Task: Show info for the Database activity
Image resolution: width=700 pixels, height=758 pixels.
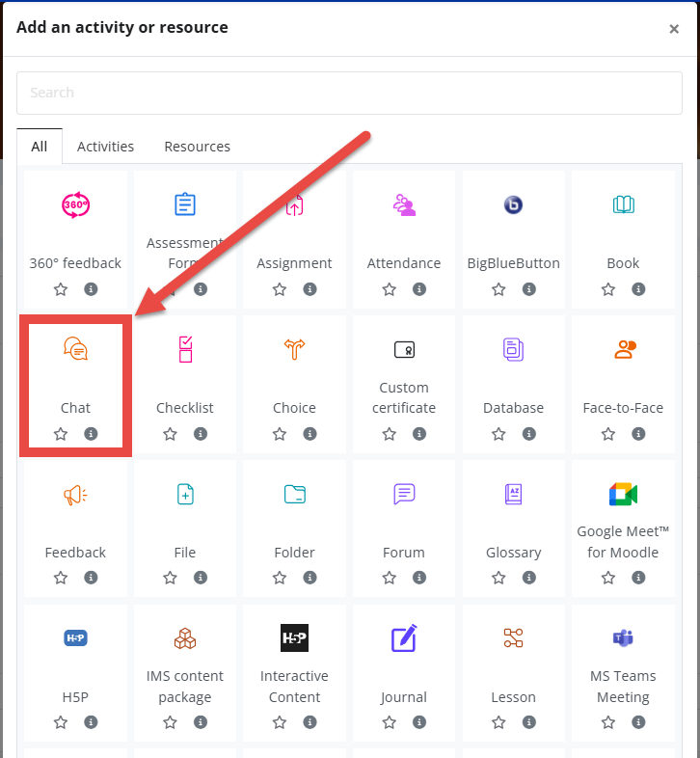Action: click(529, 434)
